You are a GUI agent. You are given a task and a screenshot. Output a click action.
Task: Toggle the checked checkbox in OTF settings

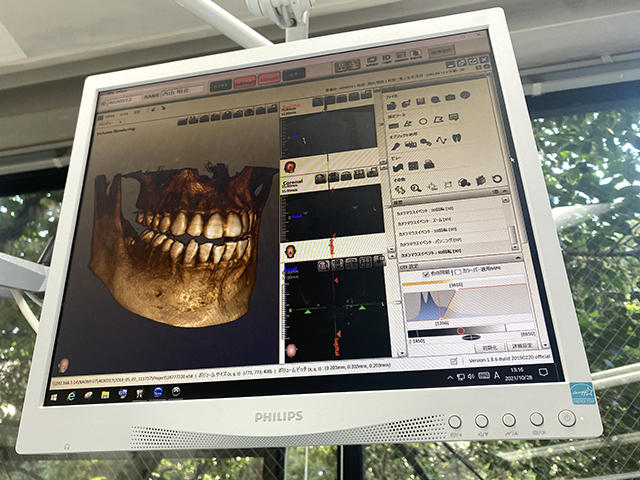tap(425, 273)
